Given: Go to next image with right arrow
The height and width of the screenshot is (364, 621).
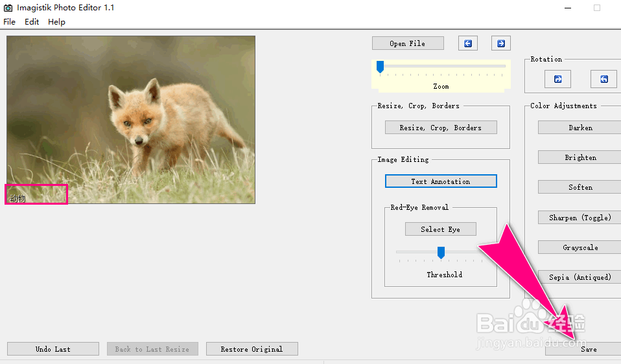Looking at the screenshot, I should [500, 43].
